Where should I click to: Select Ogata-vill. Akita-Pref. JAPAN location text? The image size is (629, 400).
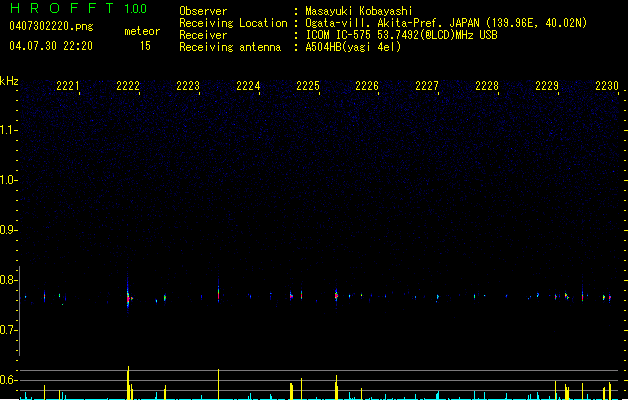pos(446,23)
